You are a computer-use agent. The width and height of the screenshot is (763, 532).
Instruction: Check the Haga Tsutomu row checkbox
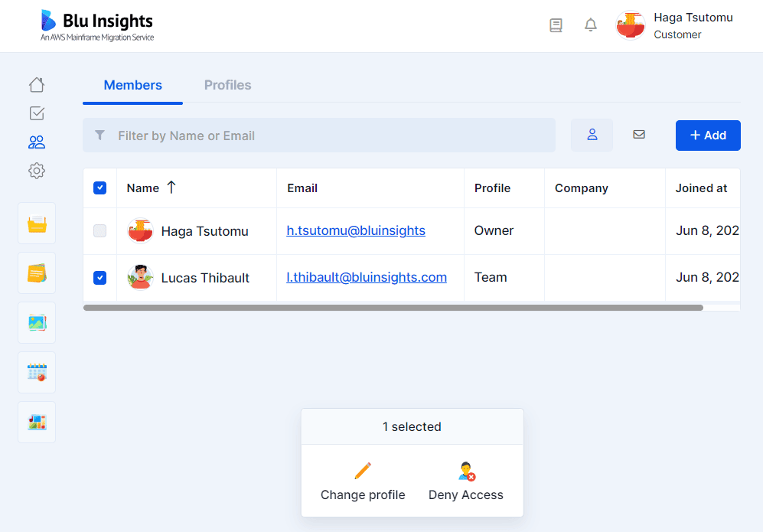(x=99, y=230)
